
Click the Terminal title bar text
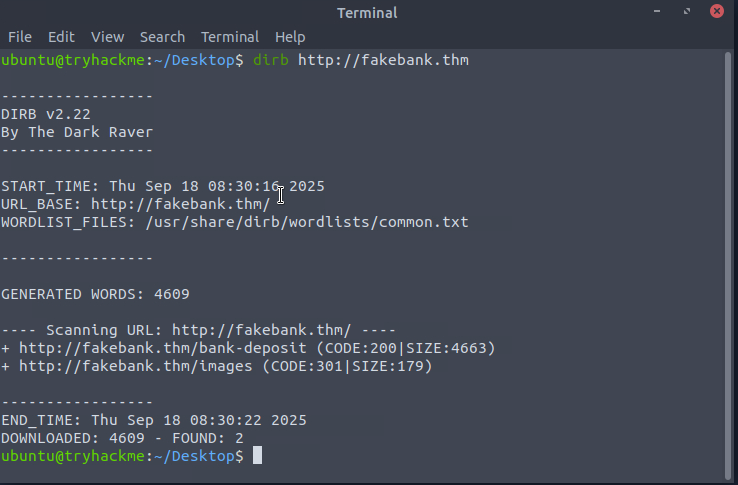point(367,13)
